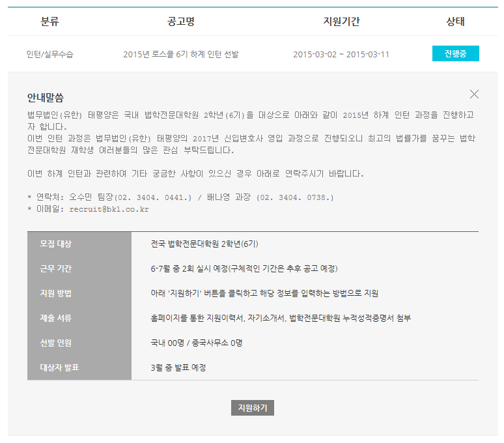The image size is (504, 443).
Task: Click the 상태 column header
Action: click(455, 21)
